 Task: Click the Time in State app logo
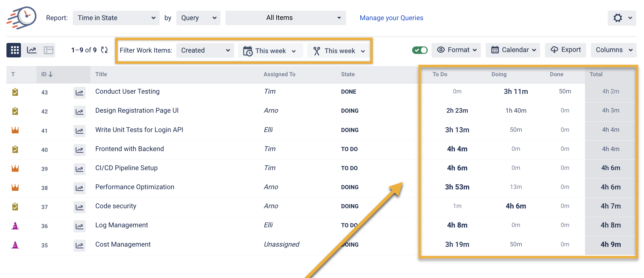click(x=22, y=18)
